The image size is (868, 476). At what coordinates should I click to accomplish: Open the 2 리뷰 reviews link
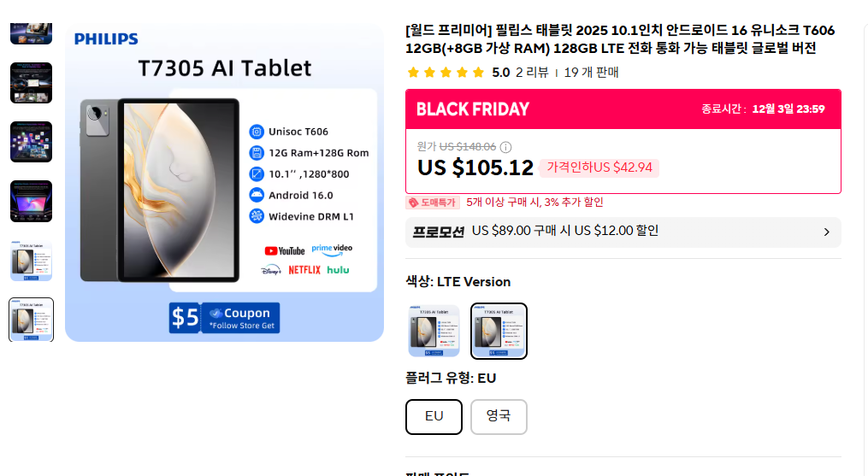(532, 73)
